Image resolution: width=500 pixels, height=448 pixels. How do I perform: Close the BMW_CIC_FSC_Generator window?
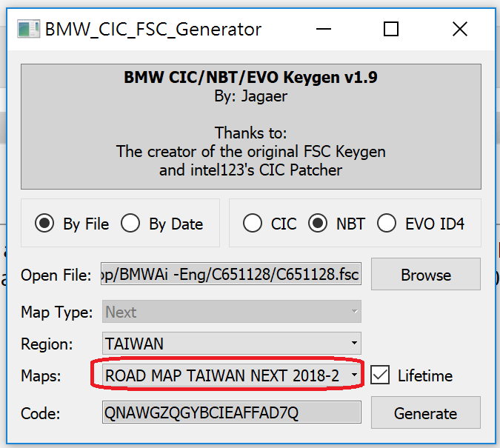pyautogui.click(x=460, y=29)
